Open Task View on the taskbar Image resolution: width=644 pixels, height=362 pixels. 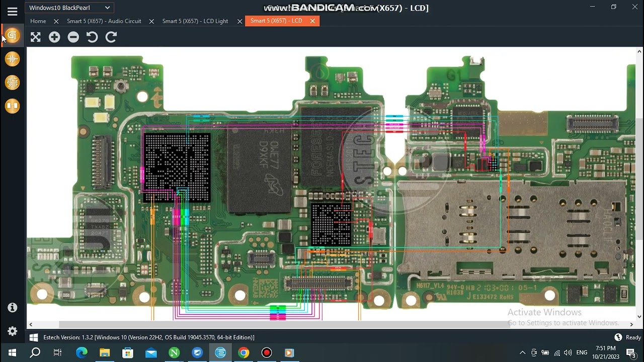[x=58, y=352]
